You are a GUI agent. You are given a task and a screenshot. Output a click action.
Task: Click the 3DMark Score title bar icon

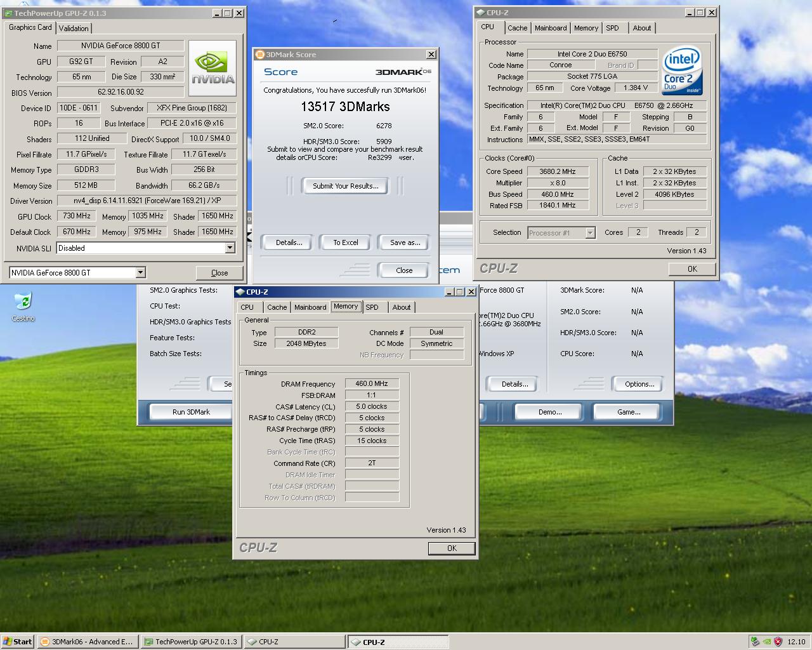(x=259, y=55)
